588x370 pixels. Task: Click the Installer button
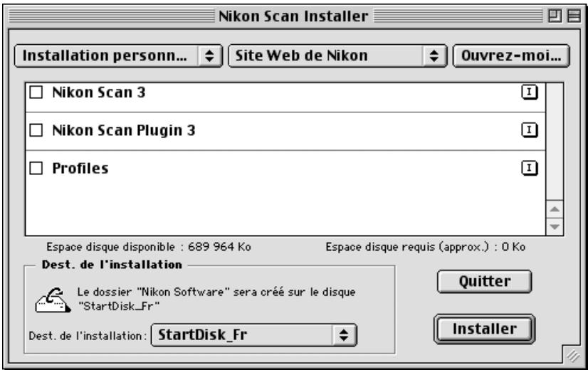point(485,329)
